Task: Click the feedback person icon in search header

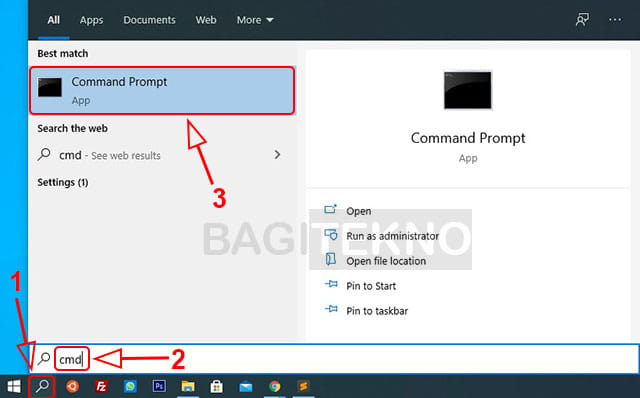Action: pyautogui.click(x=582, y=19)
